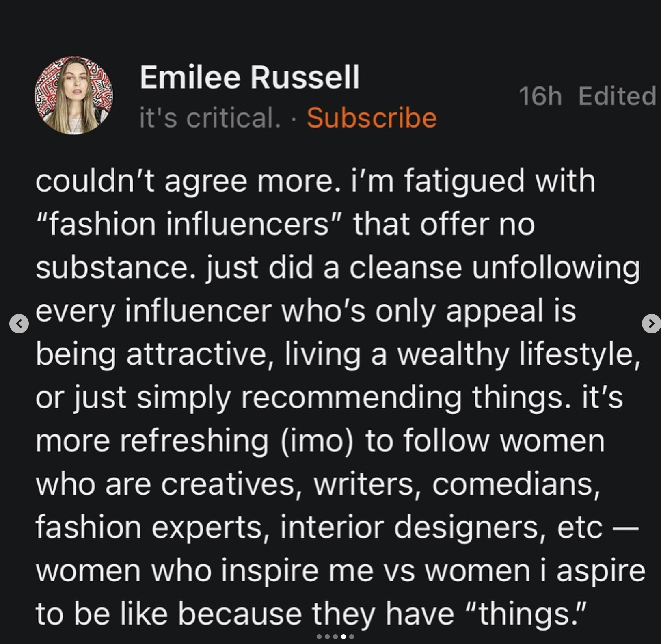Open Emilee Russell's profile picture
Screen dimensions: 661x644
pos(74,96)
